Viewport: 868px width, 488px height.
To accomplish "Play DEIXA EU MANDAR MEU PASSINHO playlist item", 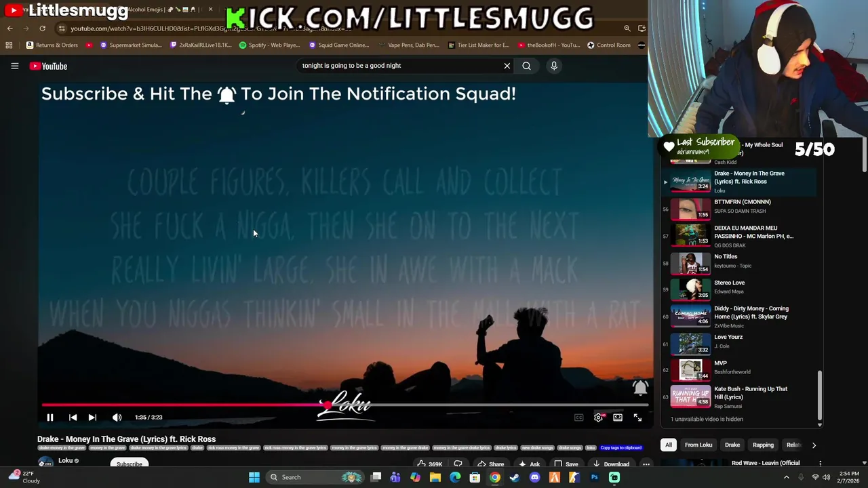I will click(x=739, y=236).
